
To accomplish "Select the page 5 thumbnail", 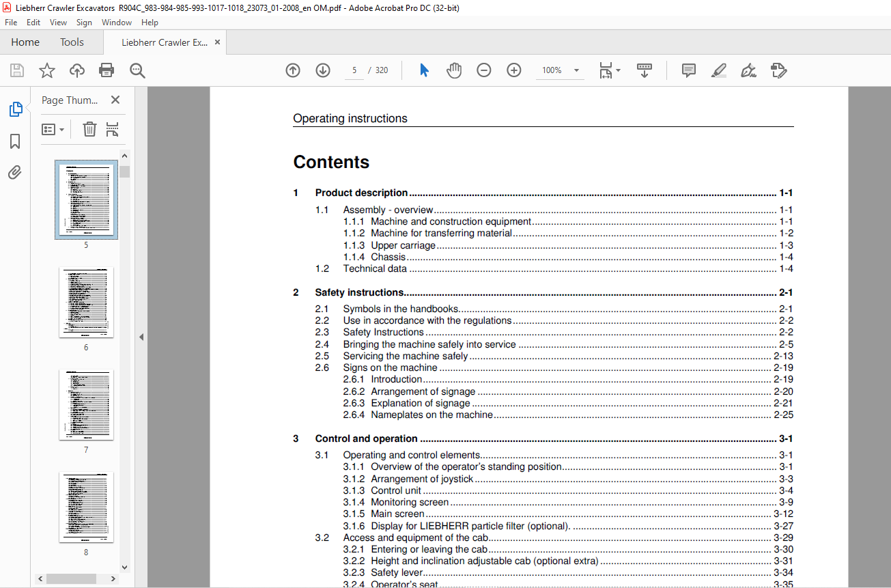I will click(x=86, y=200).
